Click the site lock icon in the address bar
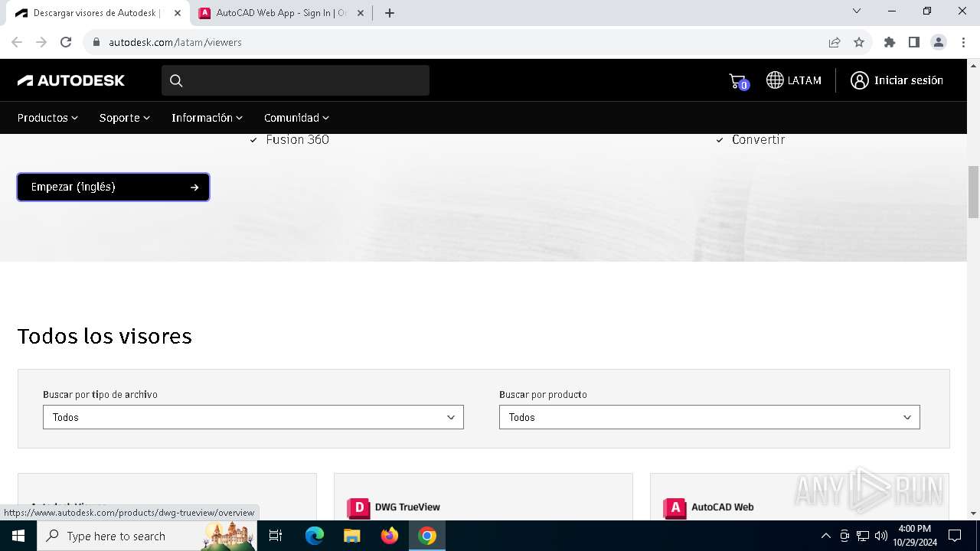Viewport: 980px width, 551px height. 96,42
